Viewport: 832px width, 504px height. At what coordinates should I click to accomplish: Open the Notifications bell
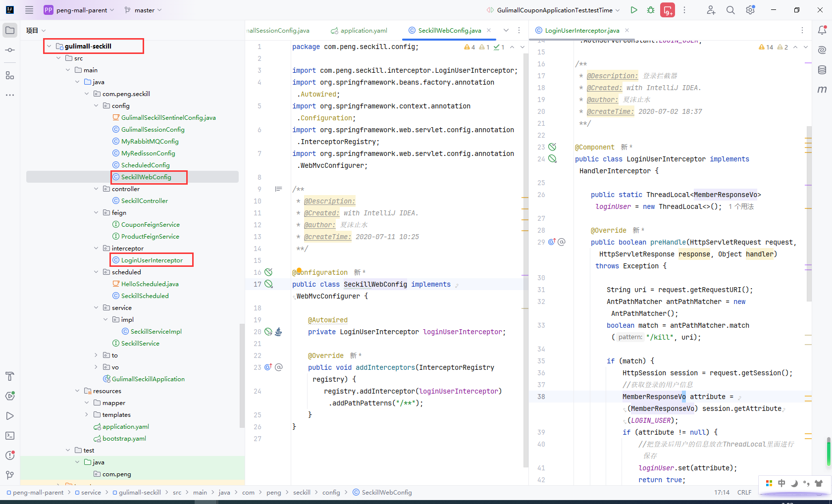pos(822,30)
